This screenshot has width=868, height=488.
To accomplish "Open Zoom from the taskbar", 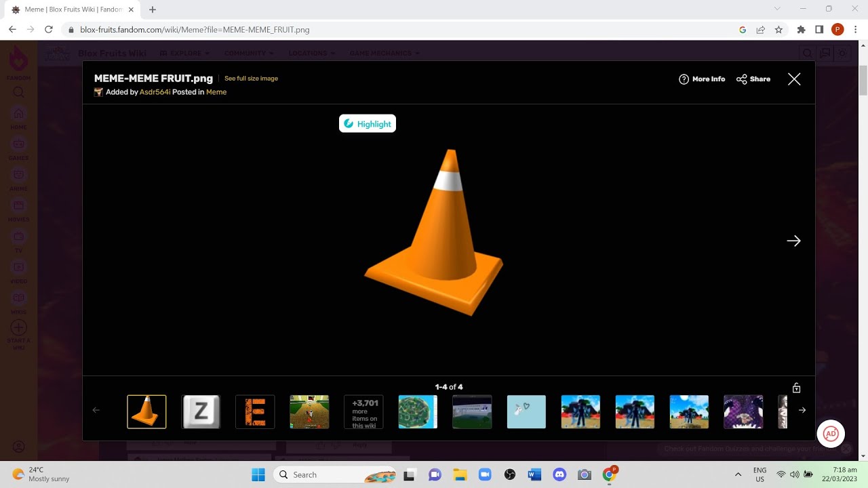I will 484,475.
